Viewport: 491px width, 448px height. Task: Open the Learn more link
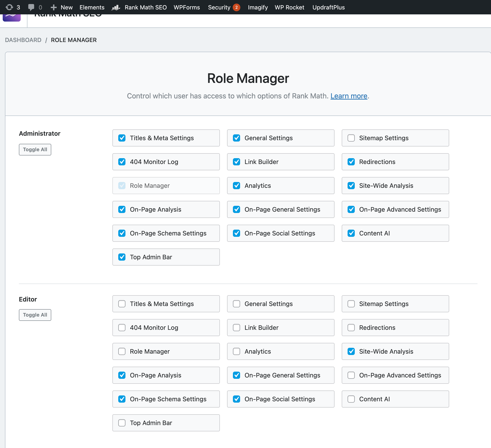[x=348, y=96]
